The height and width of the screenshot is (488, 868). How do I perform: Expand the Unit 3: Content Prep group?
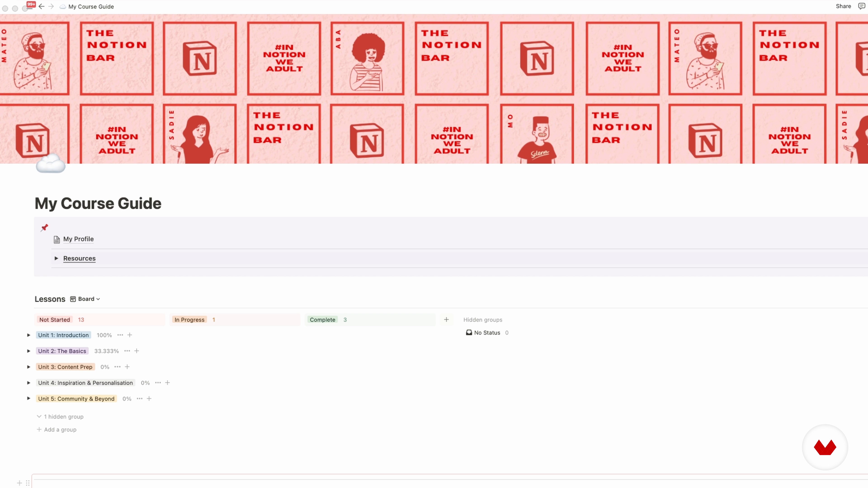pyautogui.click(x=29, y=367)
